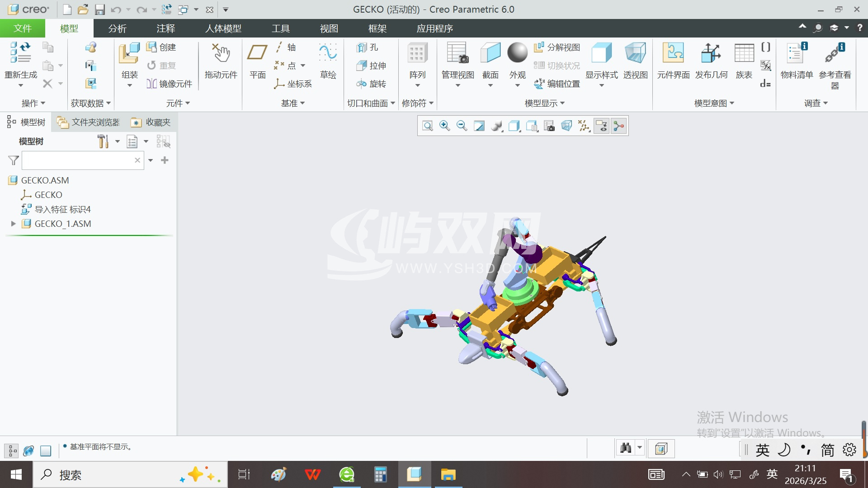Open the Cut & Surface (切口和曲面) dropdown
This screenshot has height=488, width=868.
(371, 103)
